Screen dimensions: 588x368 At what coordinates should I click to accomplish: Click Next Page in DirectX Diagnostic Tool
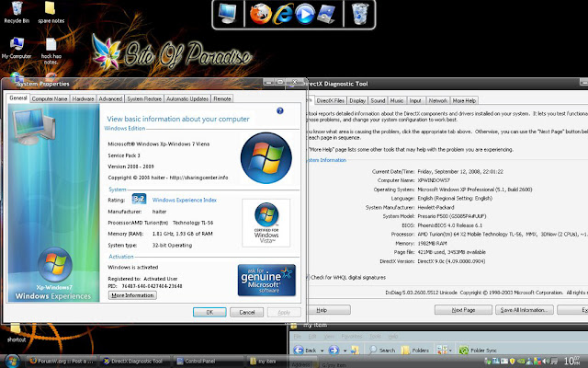coord(463,310)
